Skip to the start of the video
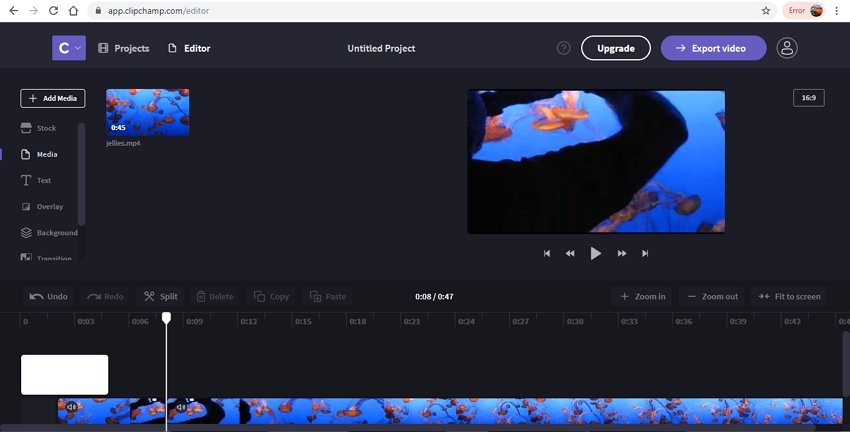Viewport: 850px width, 432px height. point(547,253)
